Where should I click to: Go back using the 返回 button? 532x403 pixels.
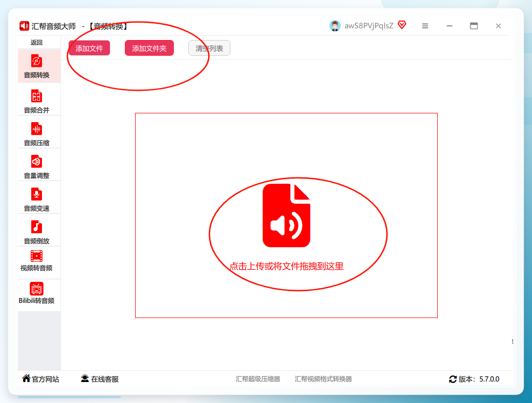point(37,42)
